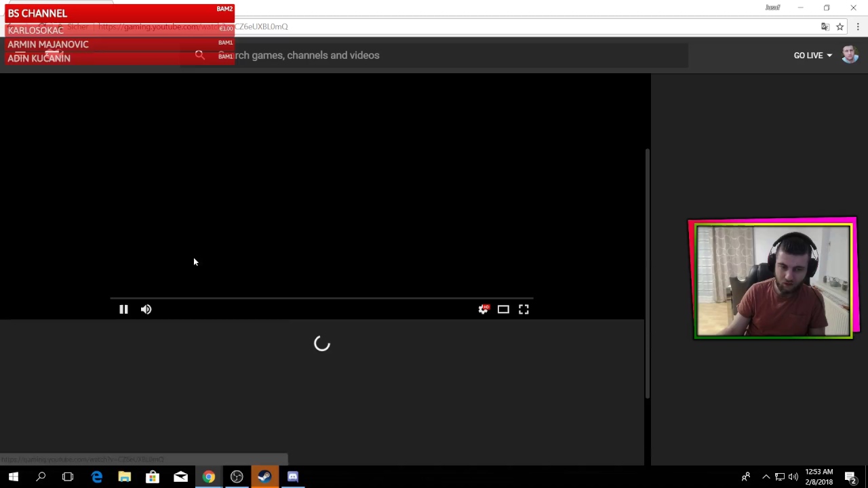Open Microsoft Store from the taskbar

[153, 477]
